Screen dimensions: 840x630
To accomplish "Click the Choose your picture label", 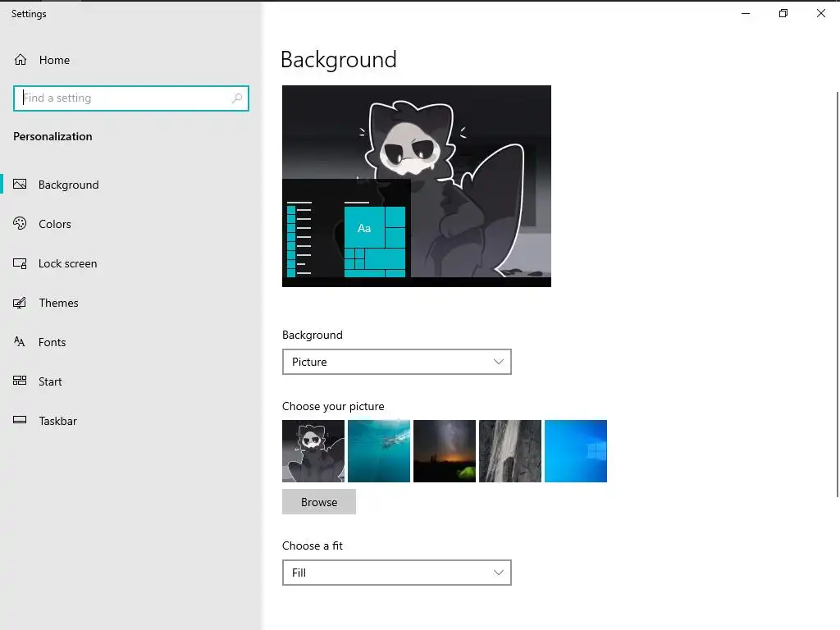I will [x=333, y=406].
